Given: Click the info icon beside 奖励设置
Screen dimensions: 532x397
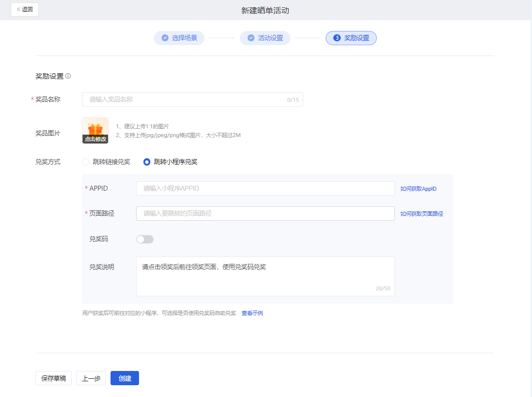Looking at the screenshot, I should tap(68, 76).
